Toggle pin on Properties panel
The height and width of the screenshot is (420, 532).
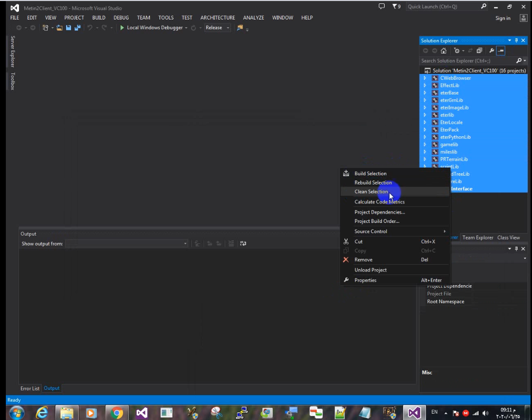click(x=516, y=249)
